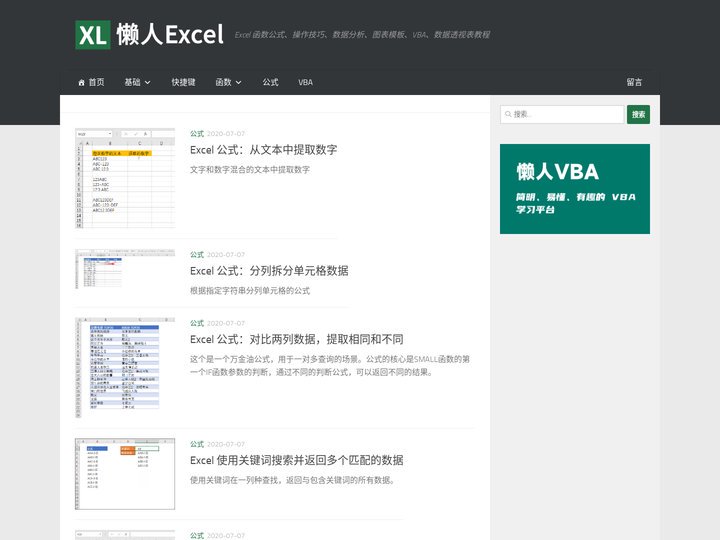Click the green 搜索 button

(638, 114)
